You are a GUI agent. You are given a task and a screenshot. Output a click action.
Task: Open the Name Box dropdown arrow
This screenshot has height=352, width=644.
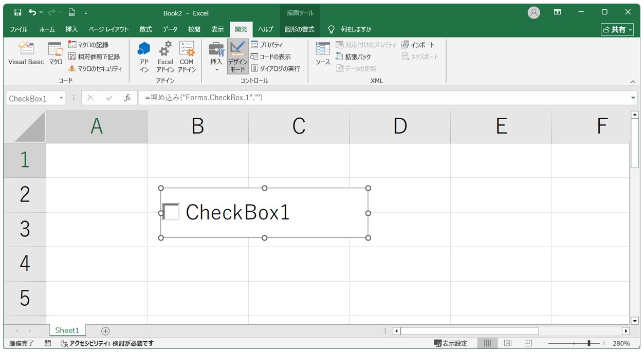[61, 98]
